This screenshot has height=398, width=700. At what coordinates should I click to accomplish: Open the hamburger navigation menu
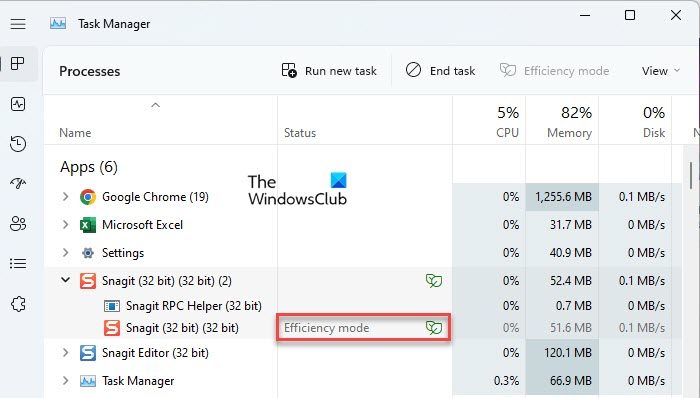[x=18, y=24]
